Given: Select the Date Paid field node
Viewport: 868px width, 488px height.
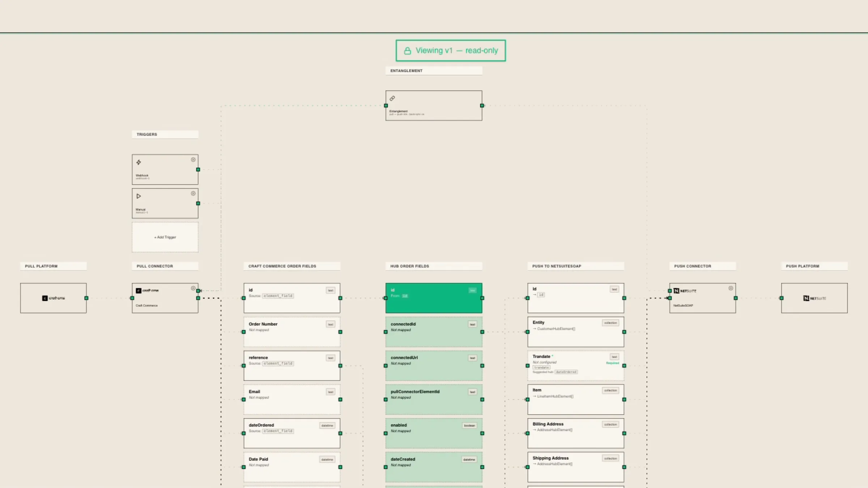Looking at the screenshot, I should [x=292, y=467].
